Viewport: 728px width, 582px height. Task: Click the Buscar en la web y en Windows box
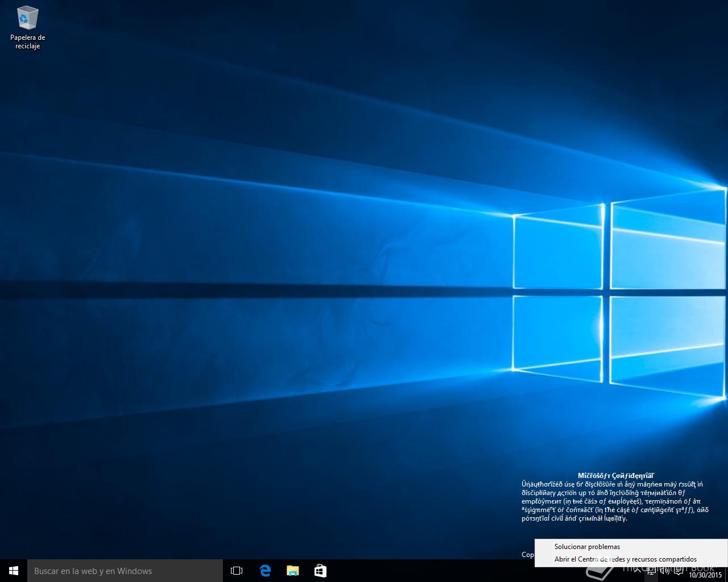tap(125, 571)
